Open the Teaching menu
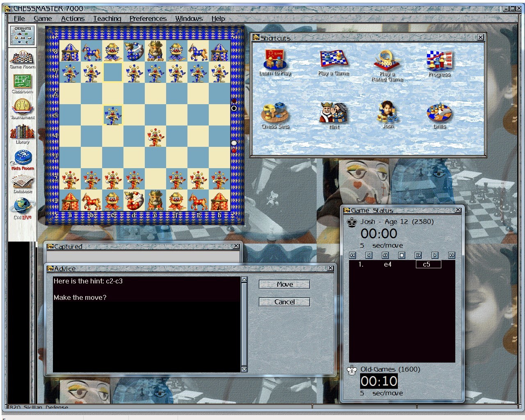Viewport: 525px width, 420px height. point(107,18)
